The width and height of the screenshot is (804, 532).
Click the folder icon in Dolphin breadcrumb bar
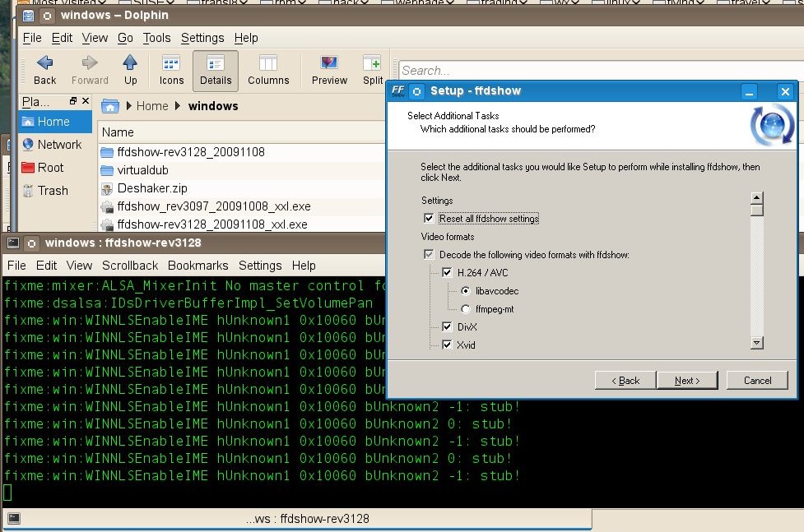[109, 106]
